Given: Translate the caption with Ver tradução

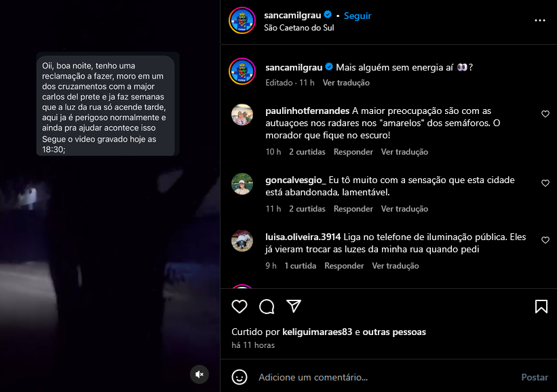Looking at the screenshot, I should point(346,83).
